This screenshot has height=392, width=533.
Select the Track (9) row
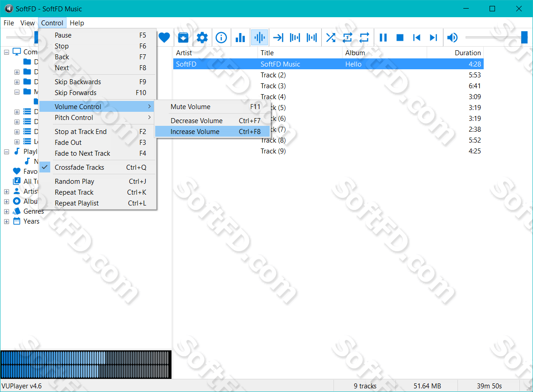tap(328, 151)
